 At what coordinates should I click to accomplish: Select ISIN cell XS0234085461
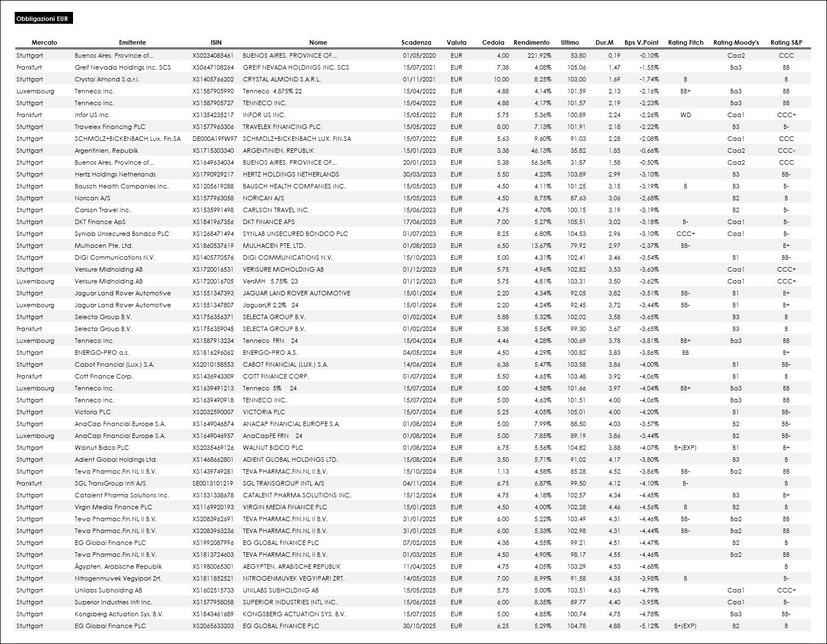[213, 55]
